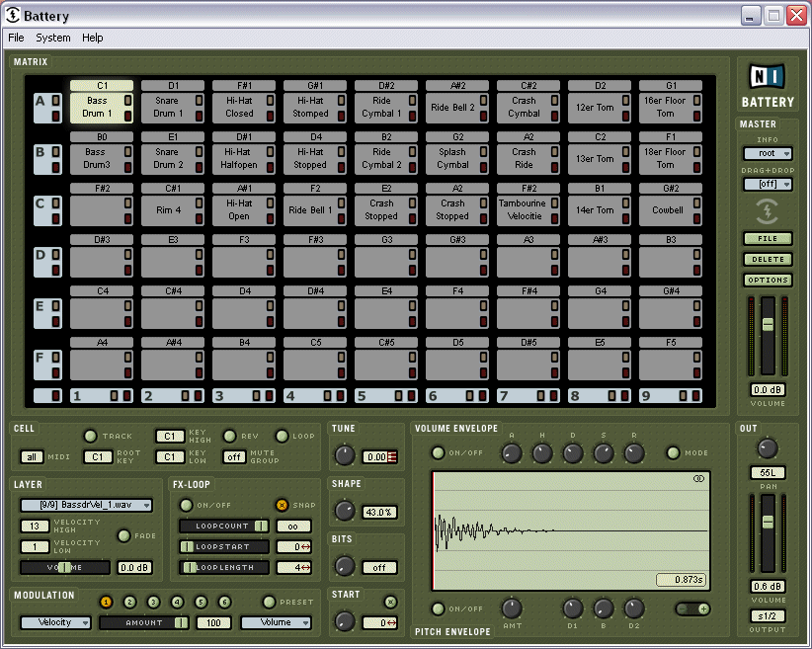Click the Velocity High field showing 13
Viewport: 812px width, 649px height.
[x=35, y=527]
